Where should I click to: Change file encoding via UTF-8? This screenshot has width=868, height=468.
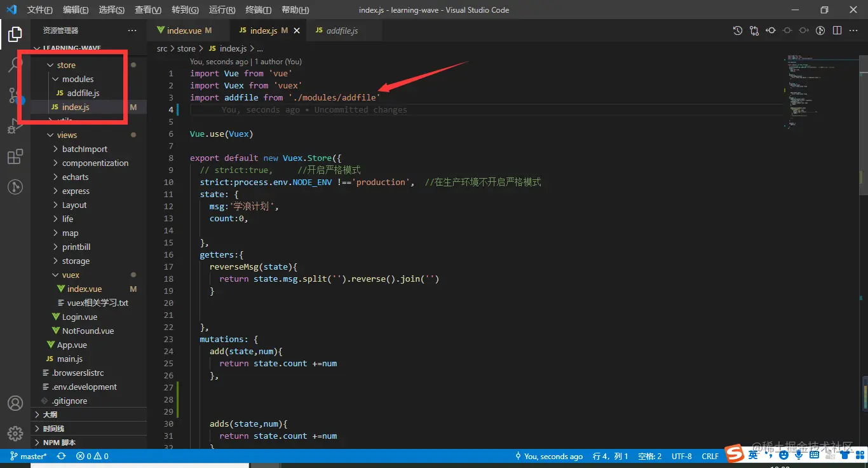click(681, 456)
